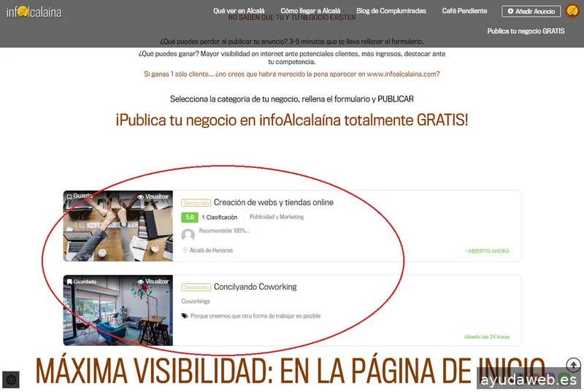Click Porque creemos que otra forma text

(255, 316)
